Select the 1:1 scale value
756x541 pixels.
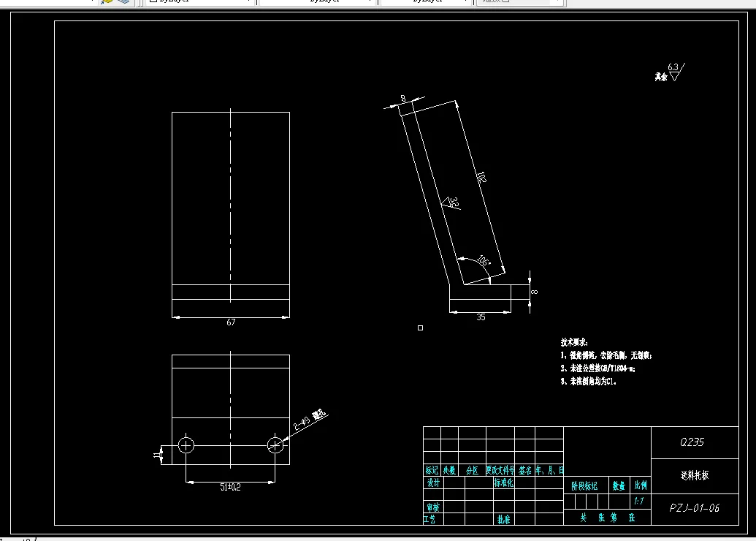tap(639, 501)
